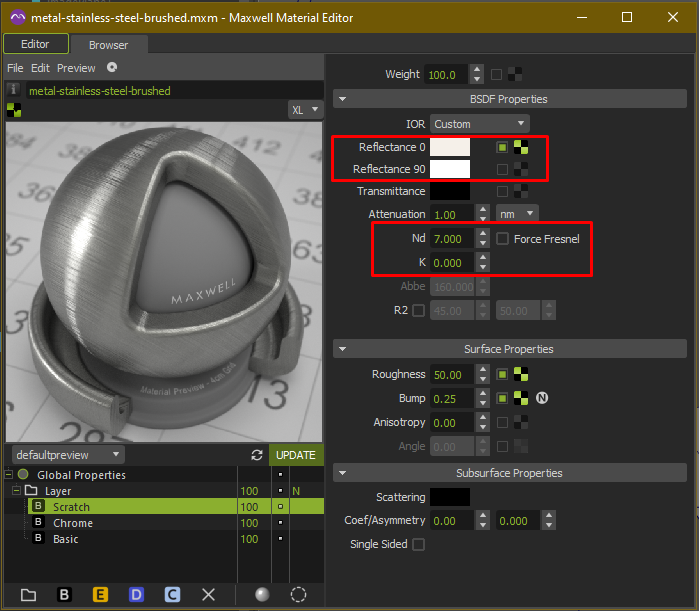Viewport: 699px width, 611px height.
Task: Enable the R2 checkbox
Action: pyautogui.click(x=418, y=311)
